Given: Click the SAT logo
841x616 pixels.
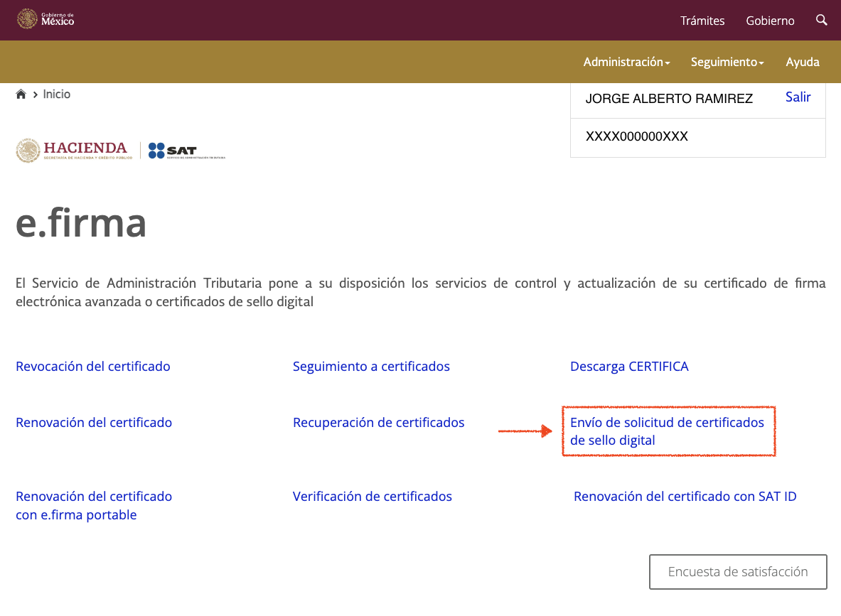Looking at the screenshot, I should (x=187, y=151).
